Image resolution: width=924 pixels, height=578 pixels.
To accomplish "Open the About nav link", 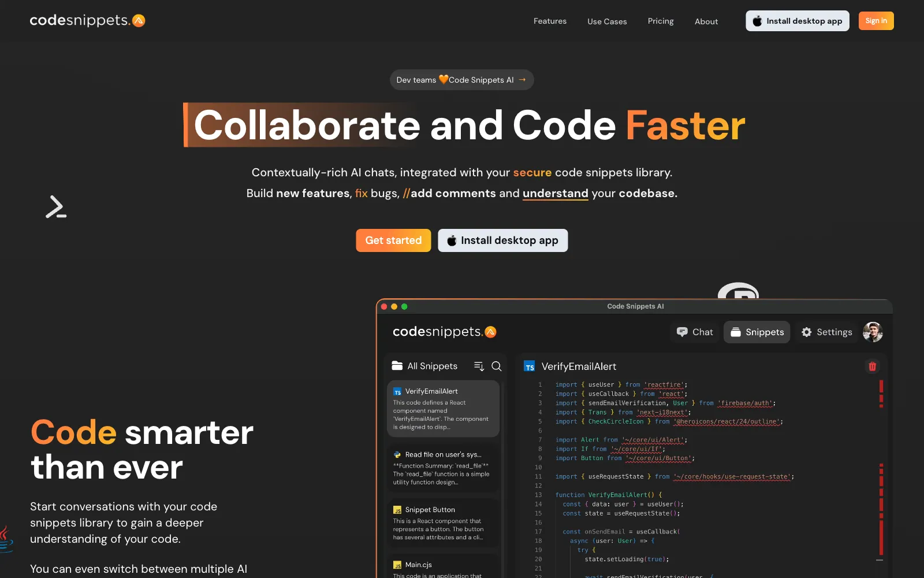I will tap(706, 21).
